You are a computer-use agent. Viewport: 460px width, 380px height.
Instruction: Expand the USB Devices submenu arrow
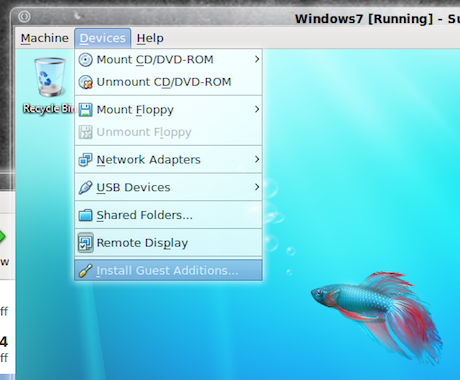[257, 187]
